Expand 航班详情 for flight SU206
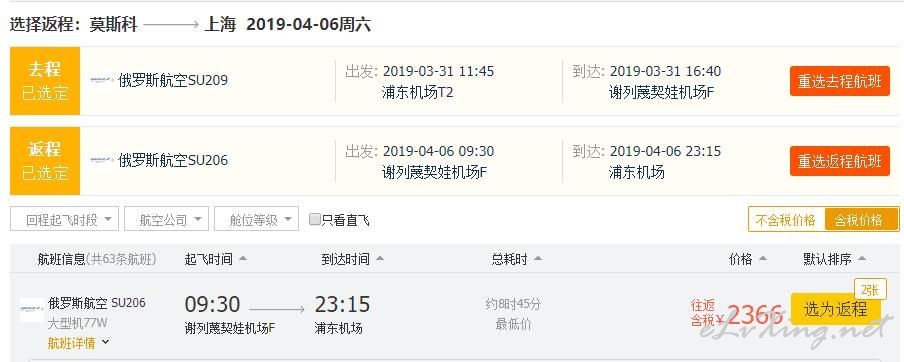 [x=78, y=343]
